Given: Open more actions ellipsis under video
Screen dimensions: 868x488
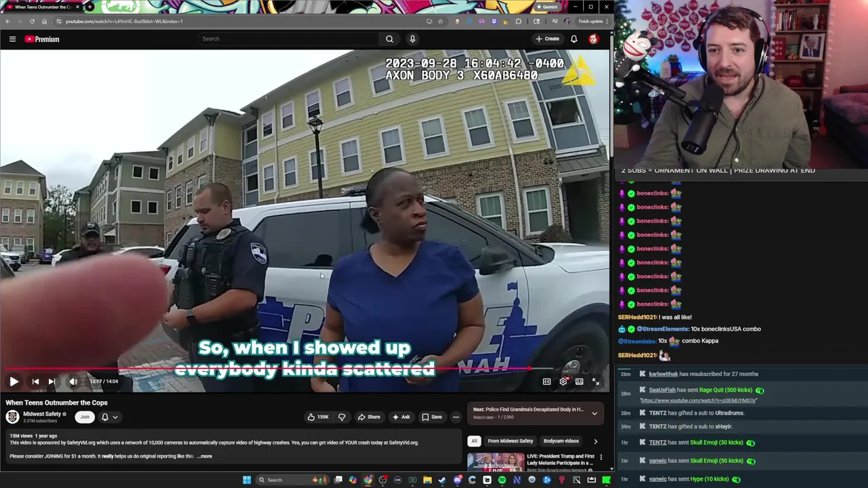Looking at the screenshot, I should point(456,417).
